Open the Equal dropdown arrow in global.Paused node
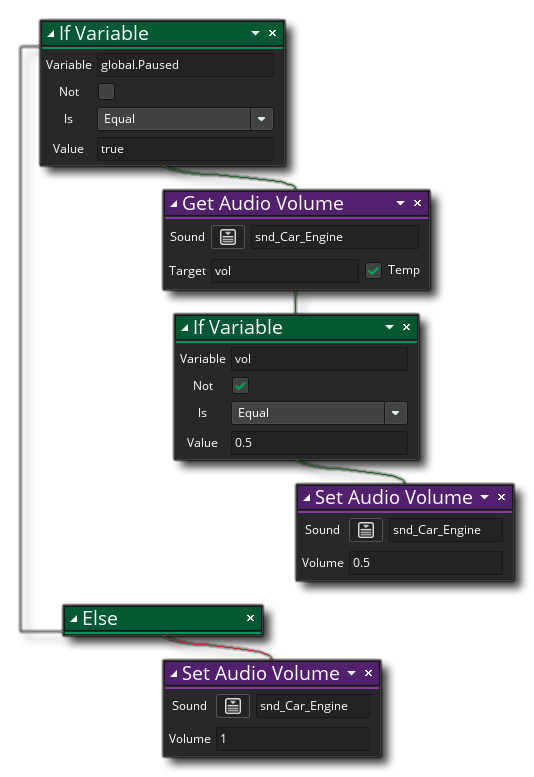534x777 pixels. 262,119
